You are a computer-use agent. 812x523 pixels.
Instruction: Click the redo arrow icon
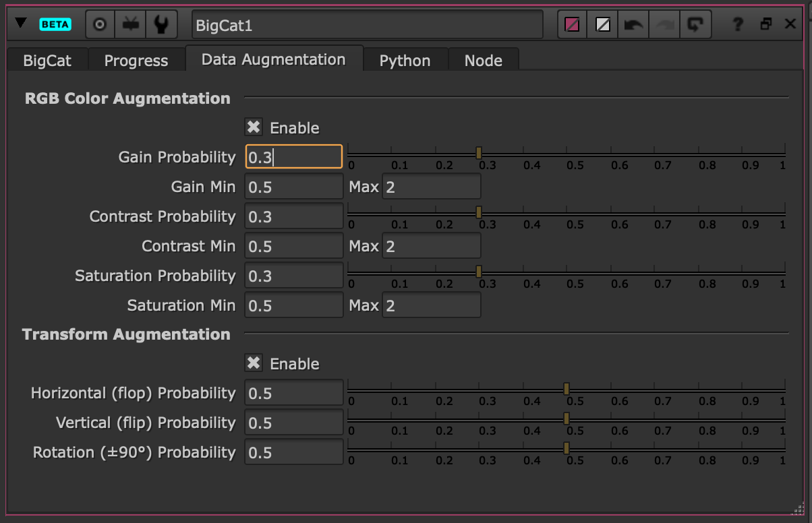664,25
